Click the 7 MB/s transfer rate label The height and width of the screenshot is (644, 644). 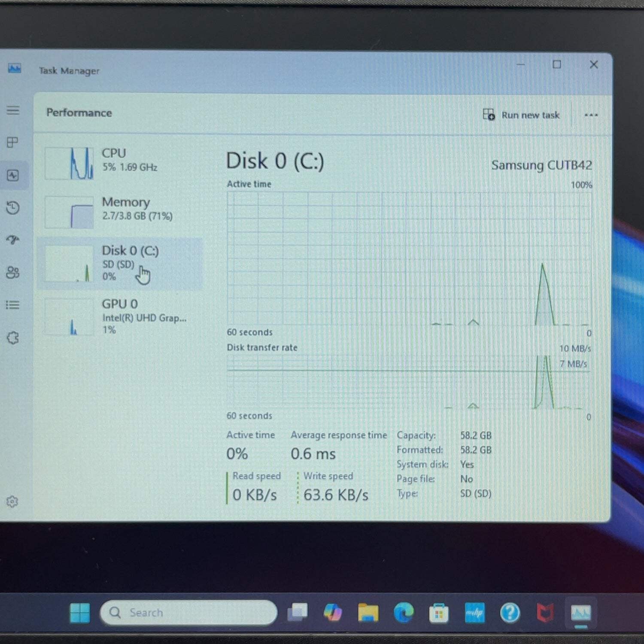click(573, 364)
